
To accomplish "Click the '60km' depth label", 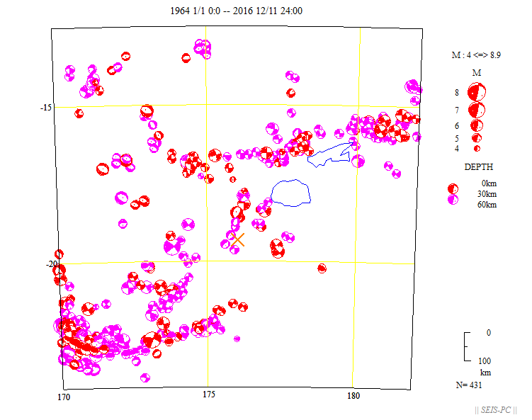I will click(x=487, y=205).
